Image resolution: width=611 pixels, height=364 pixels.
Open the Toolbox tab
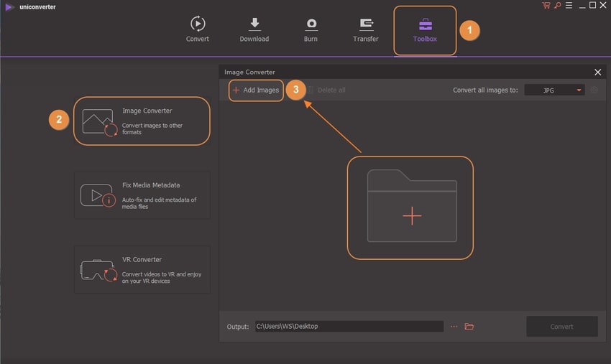coord(424,29)
